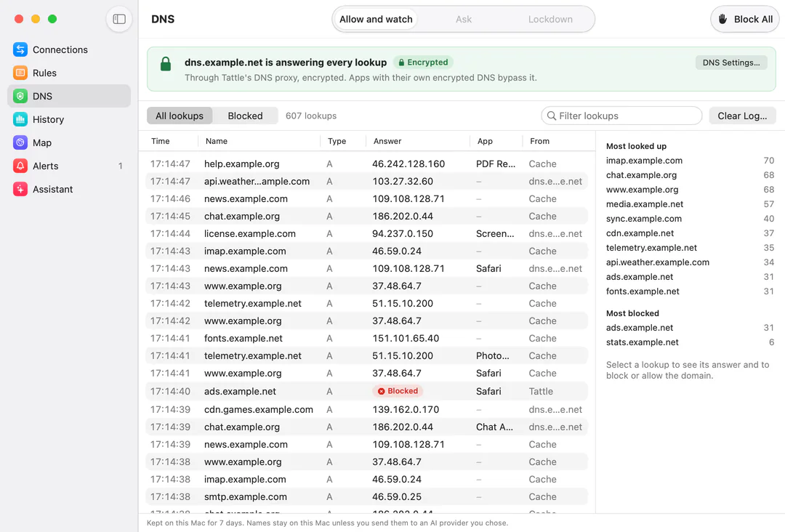Select fonts.example.net in Most looked up

(x=690, y=291)
